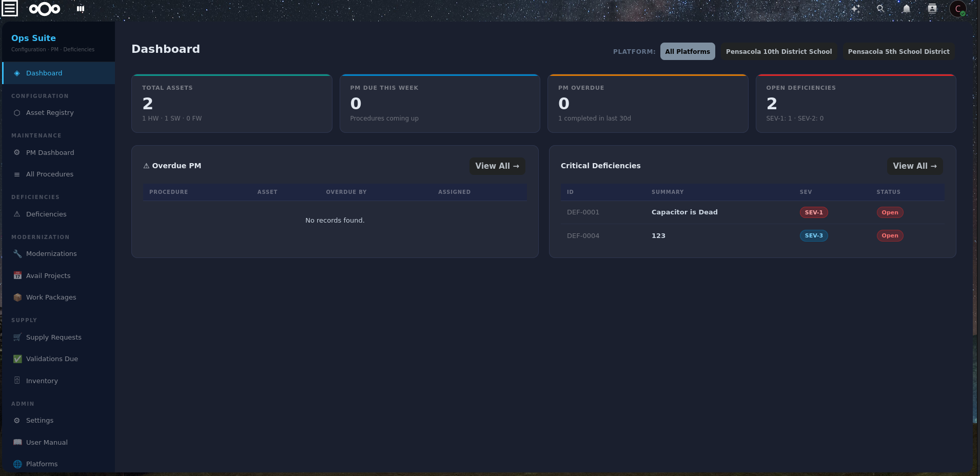
Task: Go to Platforms
Action: click(x=58, y=464)
